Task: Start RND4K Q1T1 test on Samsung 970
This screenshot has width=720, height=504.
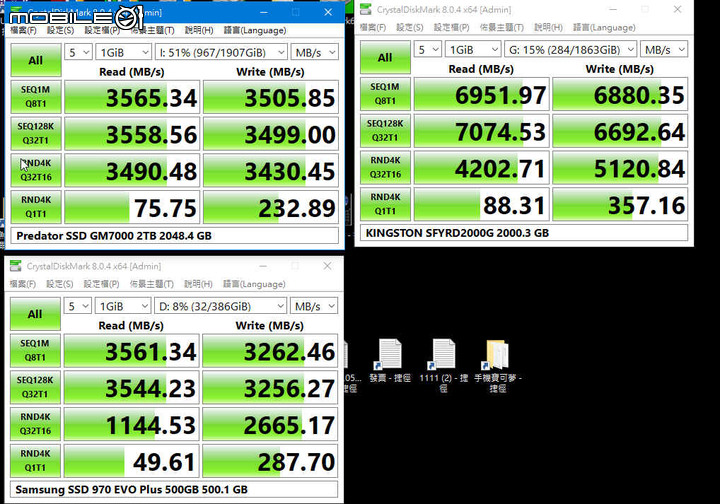Action: (x=35, y=461)
